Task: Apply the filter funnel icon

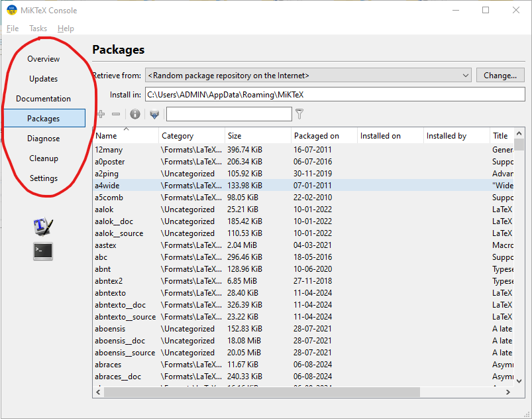Action: 299,114
